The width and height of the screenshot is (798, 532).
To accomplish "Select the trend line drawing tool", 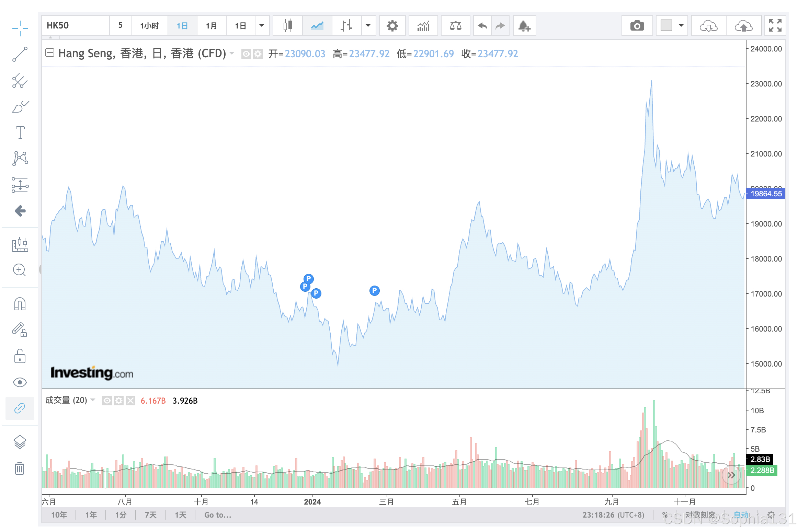I will (x=20, y=54).
